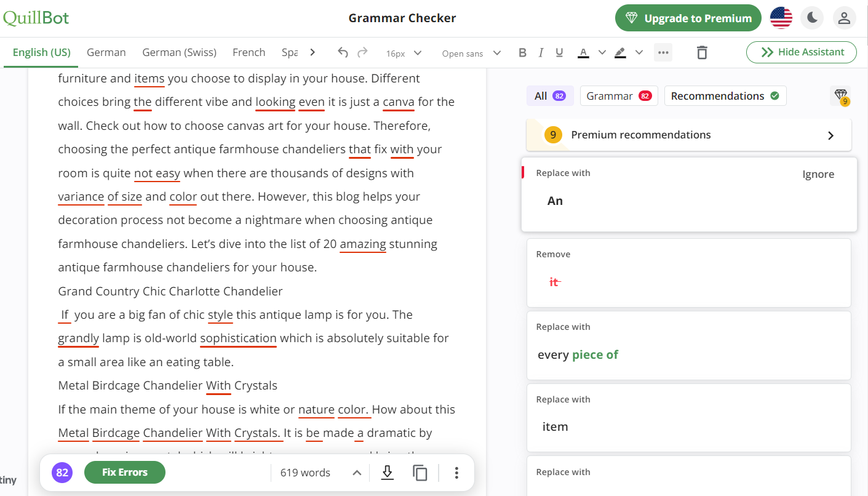
Task: Click the redo arrow icon
Action: pyautogui.click(x=362, y=53)
